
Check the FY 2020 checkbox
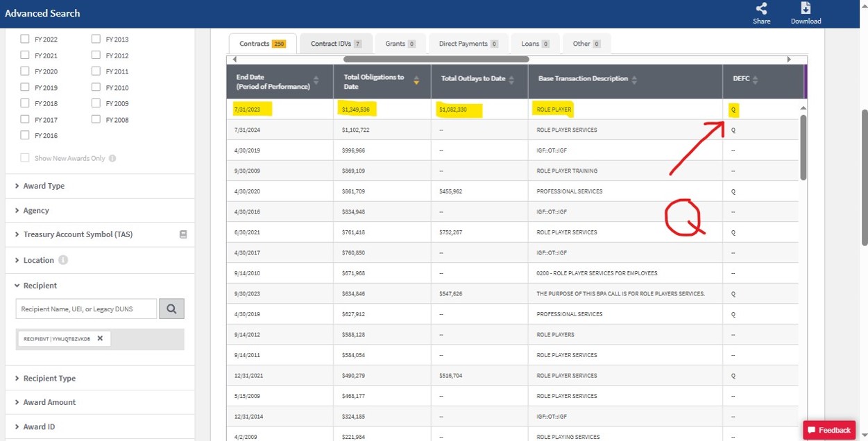click(x=25, y=71)
